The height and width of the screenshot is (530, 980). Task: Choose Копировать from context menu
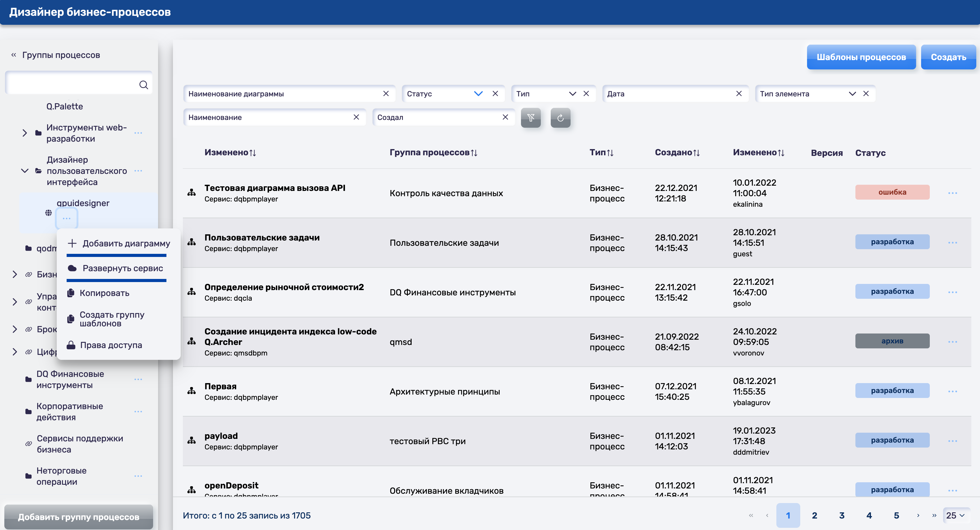(x=99, y=293)
